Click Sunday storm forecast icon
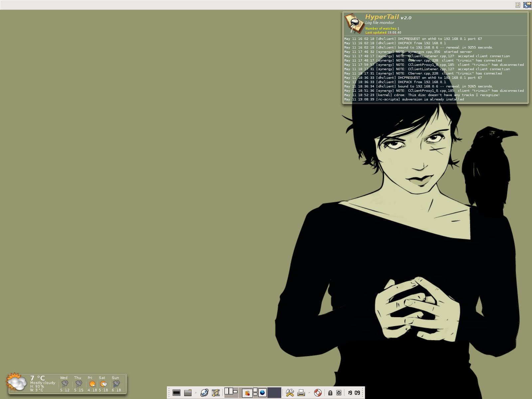 click(116, 384)
